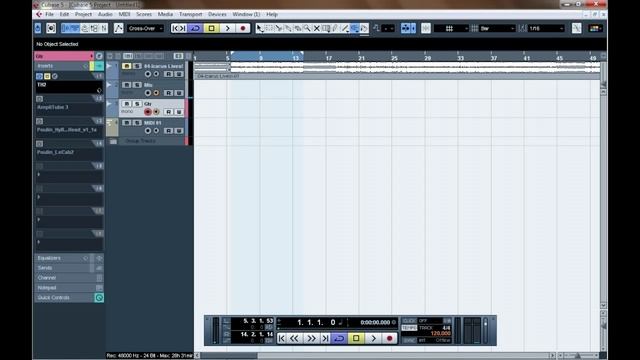
Task: Select the Group Tracks folder row
Action: pos(147,141)
